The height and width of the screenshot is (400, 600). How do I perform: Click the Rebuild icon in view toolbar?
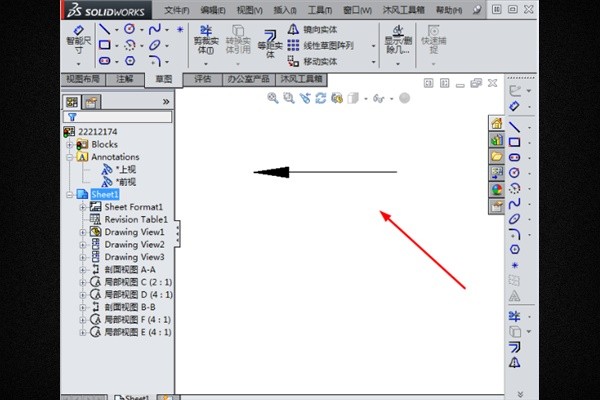[x=321, y=98]
